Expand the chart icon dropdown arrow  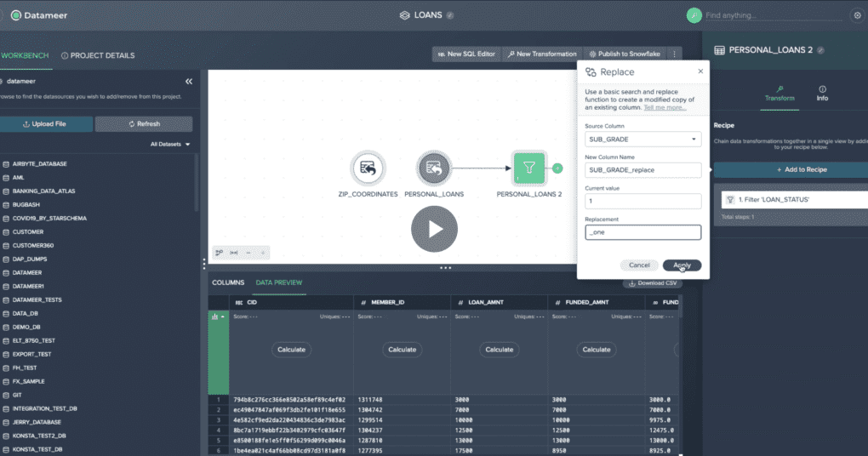223,316
